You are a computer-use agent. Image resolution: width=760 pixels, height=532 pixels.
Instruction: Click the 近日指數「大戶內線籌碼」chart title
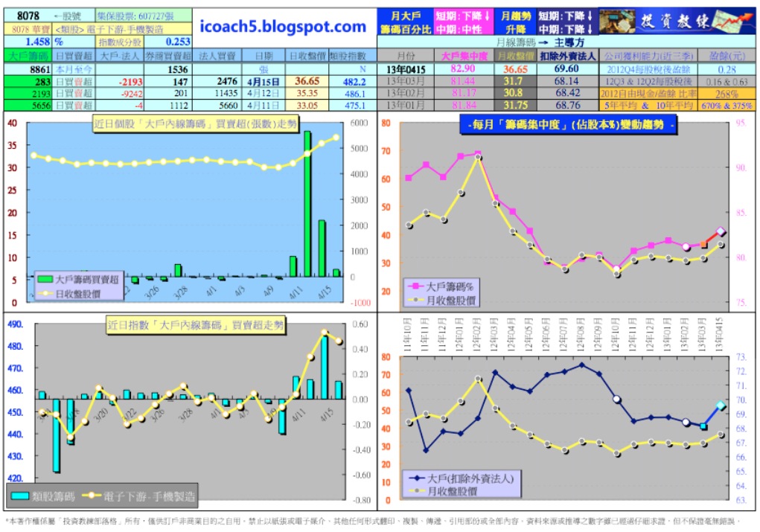[x=195, y=325]
